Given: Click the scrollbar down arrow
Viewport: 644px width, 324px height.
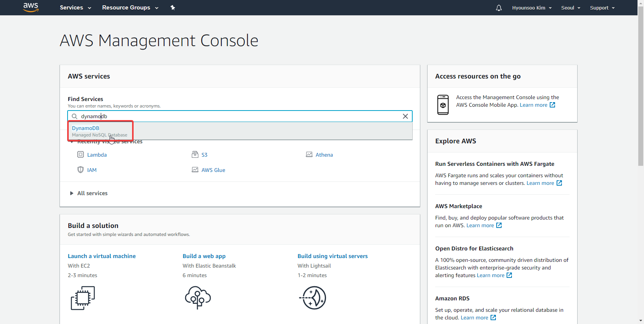Looking at the screenshot, I should tap(641, 321).
